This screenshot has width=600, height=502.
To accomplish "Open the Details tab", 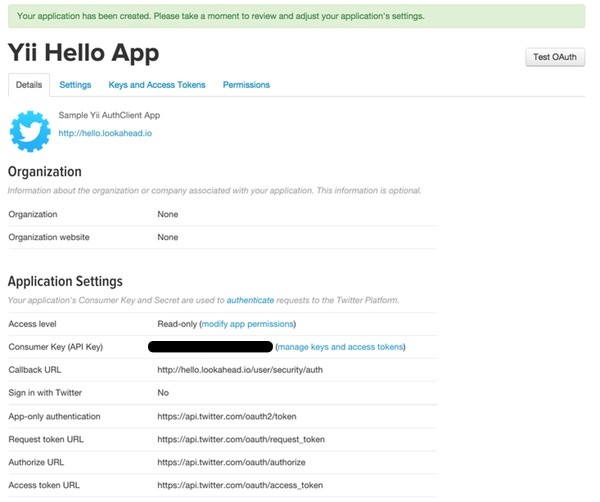I will [29, 85].
